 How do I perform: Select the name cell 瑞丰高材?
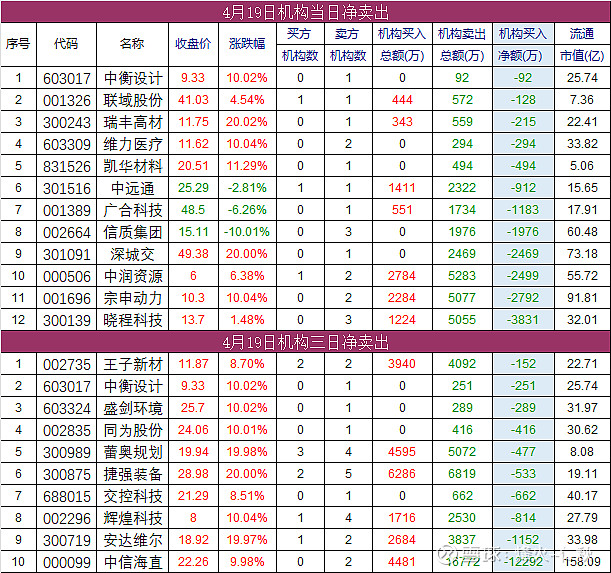click(133, 122)
